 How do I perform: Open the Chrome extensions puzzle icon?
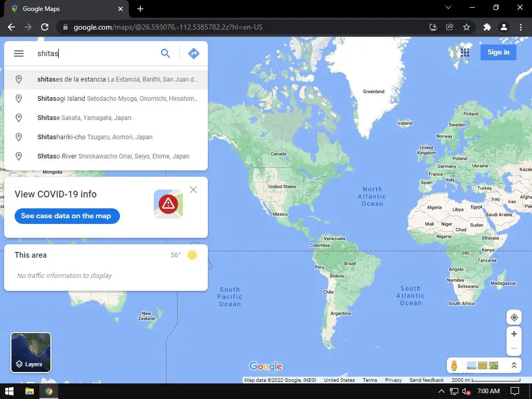(x=487, y=27)
